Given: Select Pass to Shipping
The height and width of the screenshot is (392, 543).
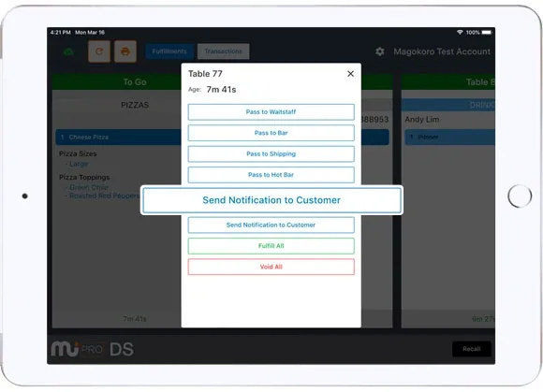Looking at the screenshot, I should coord(271,153).
